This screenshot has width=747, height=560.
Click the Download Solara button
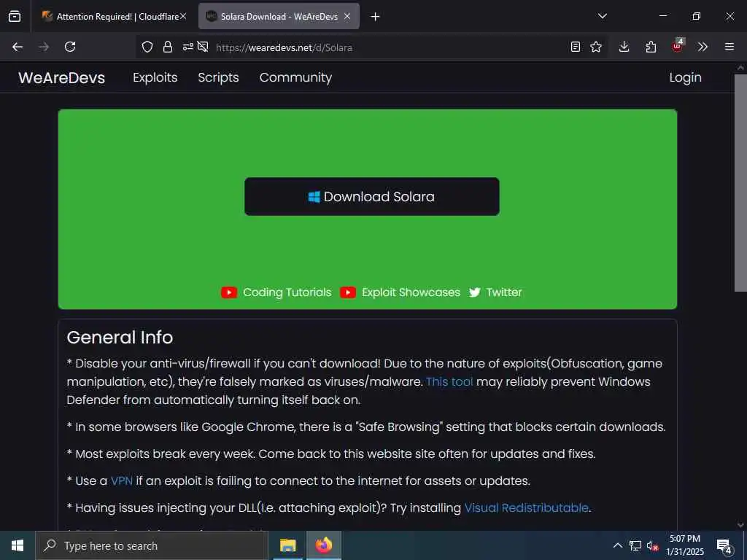pos(372,197)
